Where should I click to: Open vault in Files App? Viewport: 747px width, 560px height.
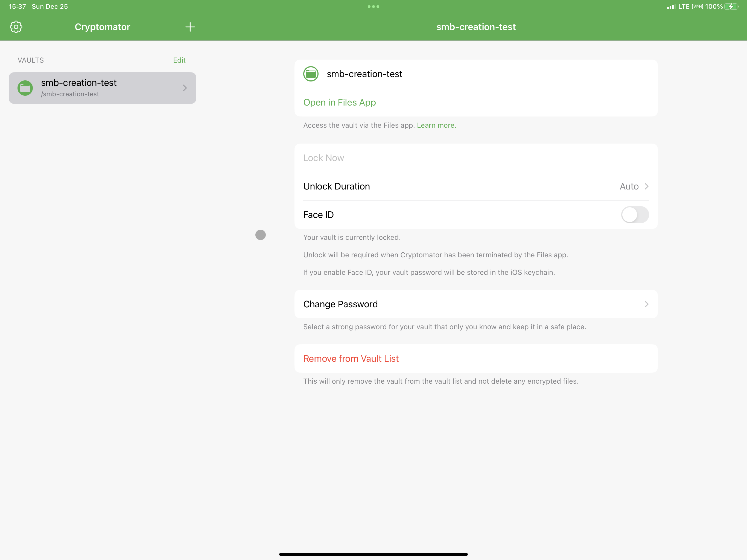pos(339,102)
